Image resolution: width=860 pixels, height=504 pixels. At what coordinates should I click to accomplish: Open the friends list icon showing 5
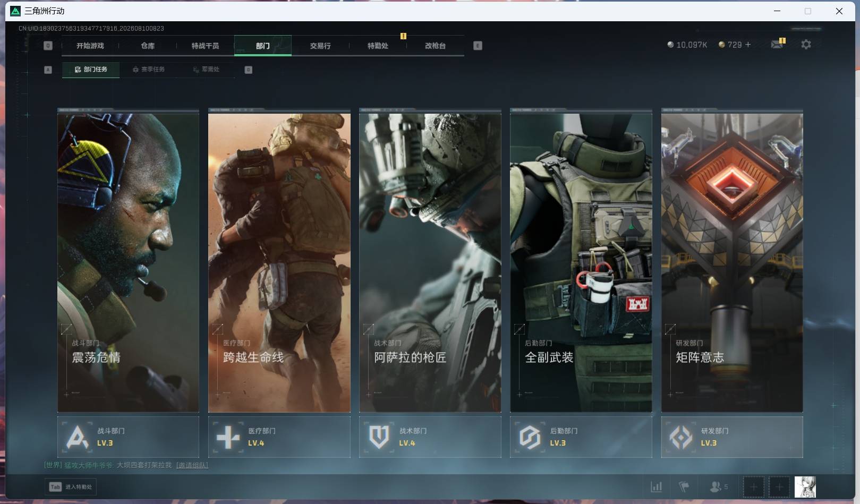[719, 486]
